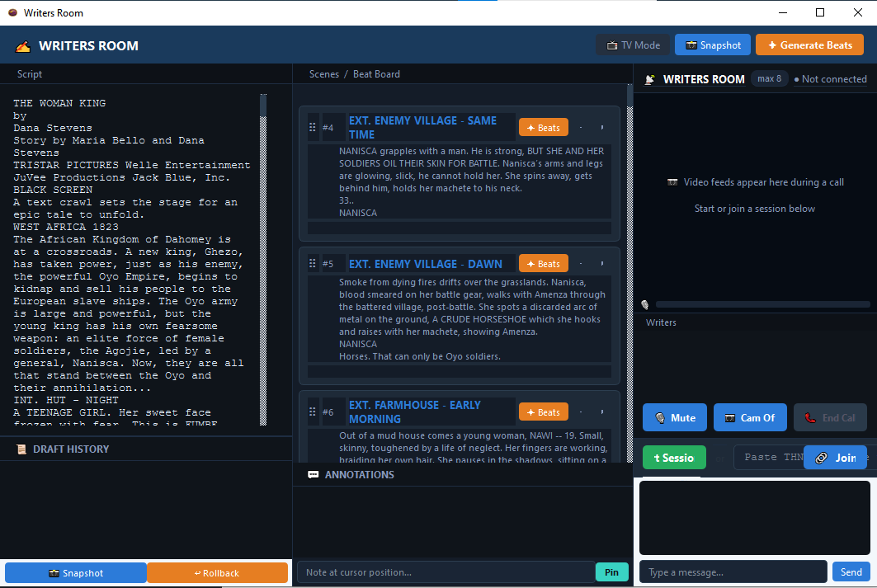This screenshot has height=588, width=877.
Task: Click drag handle of scene #4
Action: pos(313,128)
